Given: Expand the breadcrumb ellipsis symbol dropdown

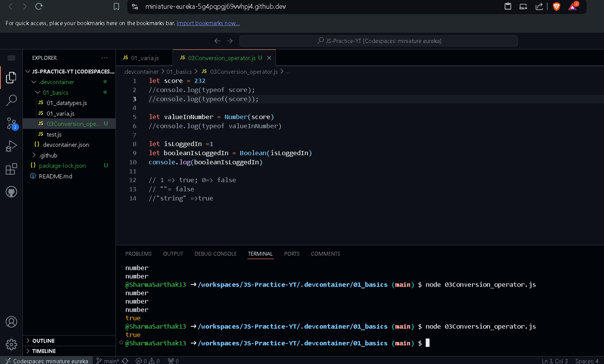Looking at the screenshot, I should [x=287, y=72].
